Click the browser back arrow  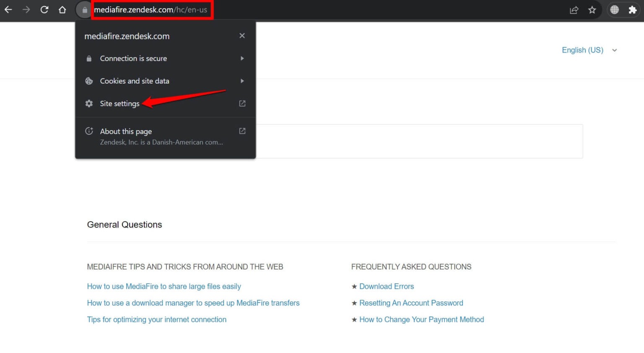pos(8,10)
